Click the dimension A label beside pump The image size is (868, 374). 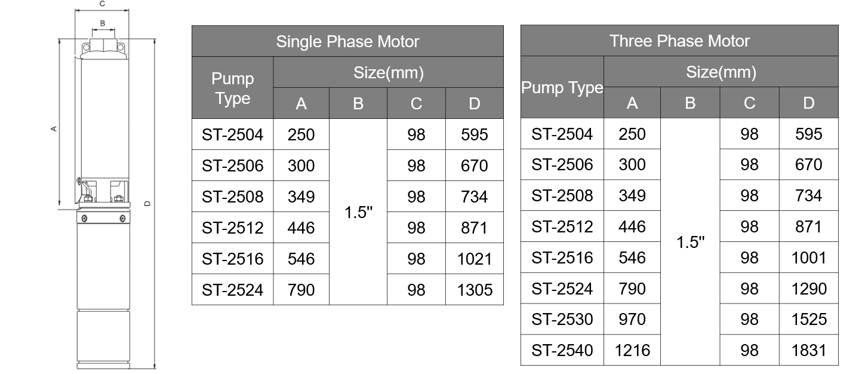53,128
